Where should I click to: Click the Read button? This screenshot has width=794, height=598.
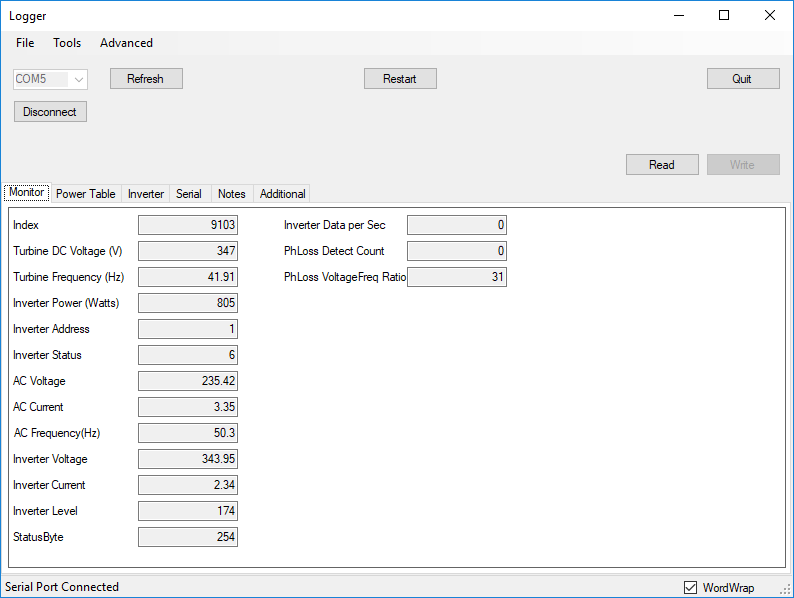tap(662, 165)
